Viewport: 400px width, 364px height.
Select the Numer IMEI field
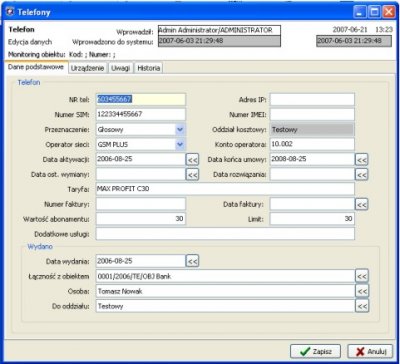tap(312, 114)
